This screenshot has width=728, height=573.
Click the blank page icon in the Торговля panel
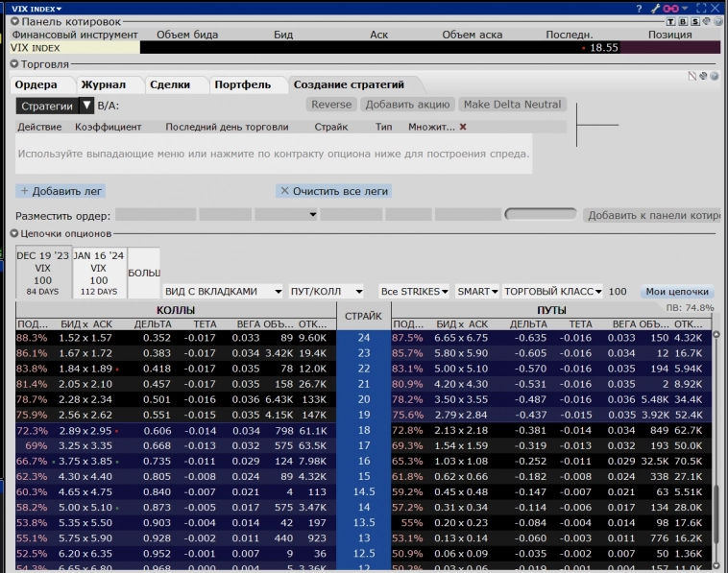(x=692, y=76)
